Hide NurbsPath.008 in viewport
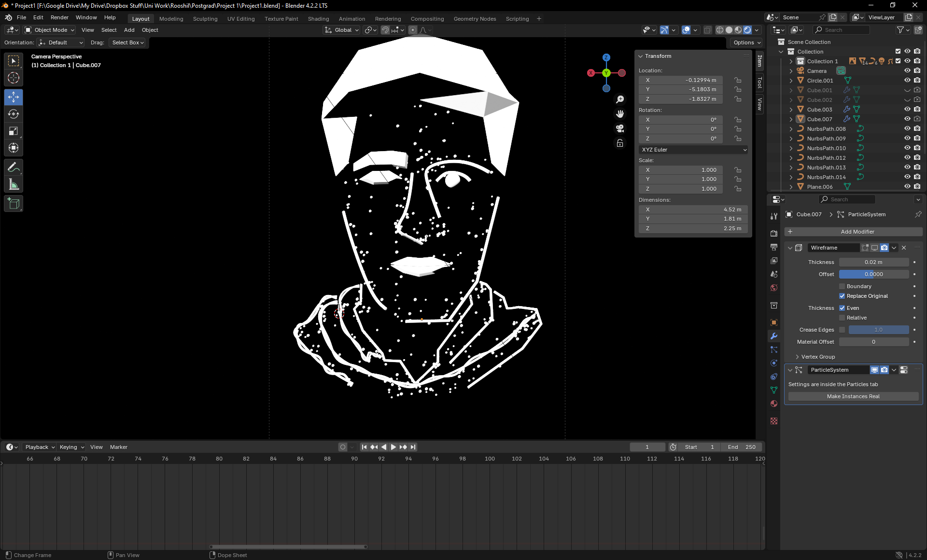The height and width of the screenshot is (560, 927). (907, 129)
